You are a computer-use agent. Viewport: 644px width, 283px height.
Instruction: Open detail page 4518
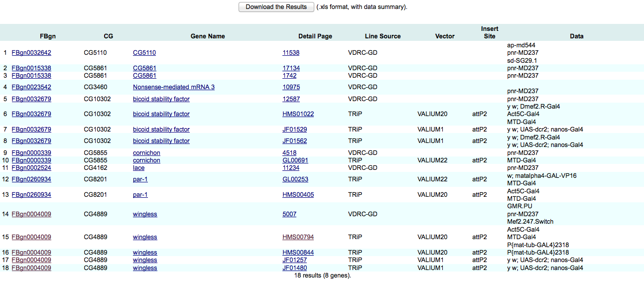(x=289, y=153)
